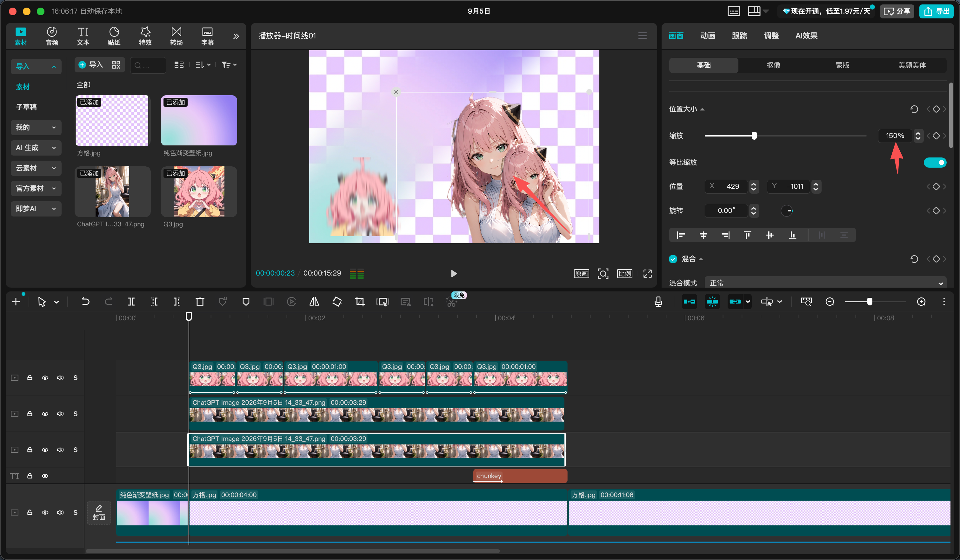The width and height of the screenshot is (960, 560).
Task: Click the zoom in timeline magnifier
Action: pyautogui.click(x=921, y=302)
